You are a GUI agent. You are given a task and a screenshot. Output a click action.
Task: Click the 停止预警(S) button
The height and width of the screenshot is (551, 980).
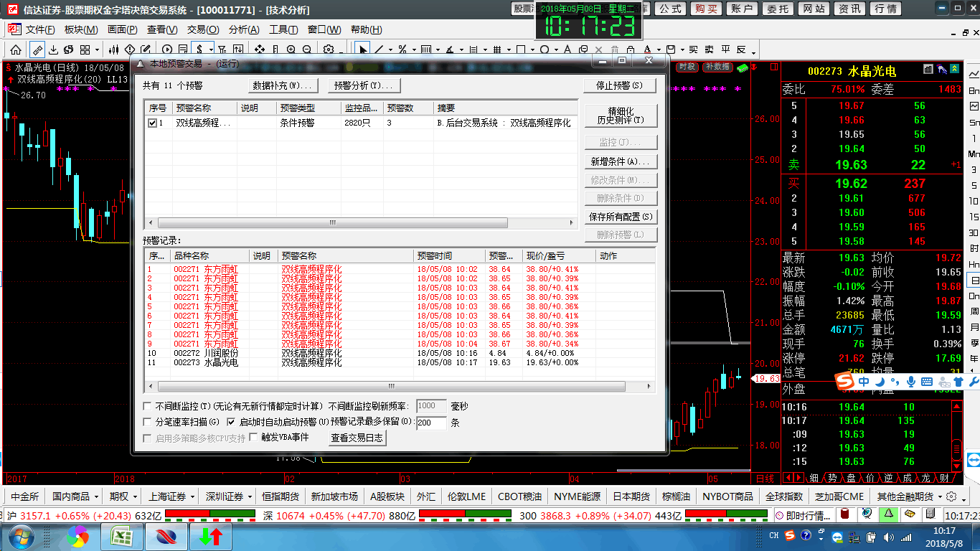pos(621,85)
